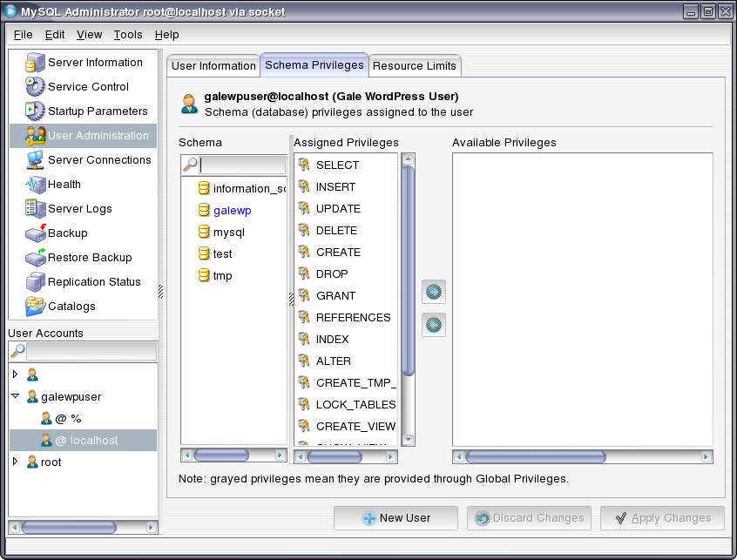Switch to the Resource Limits tab
This screenshot has width=737, height=560.
415,66
